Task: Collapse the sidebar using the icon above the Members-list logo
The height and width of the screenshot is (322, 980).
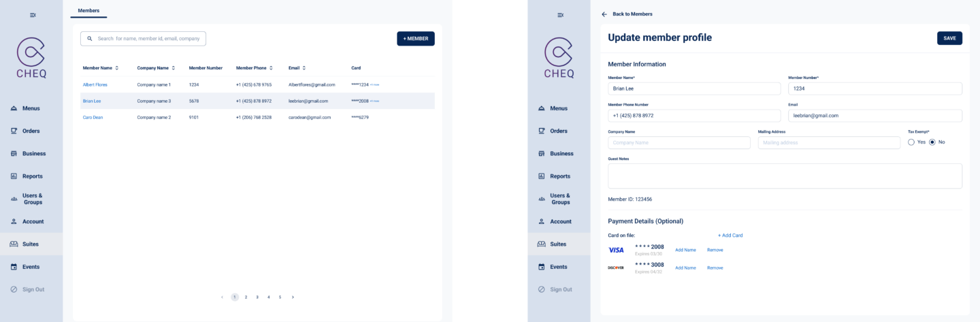Action: tap(33, 15)
